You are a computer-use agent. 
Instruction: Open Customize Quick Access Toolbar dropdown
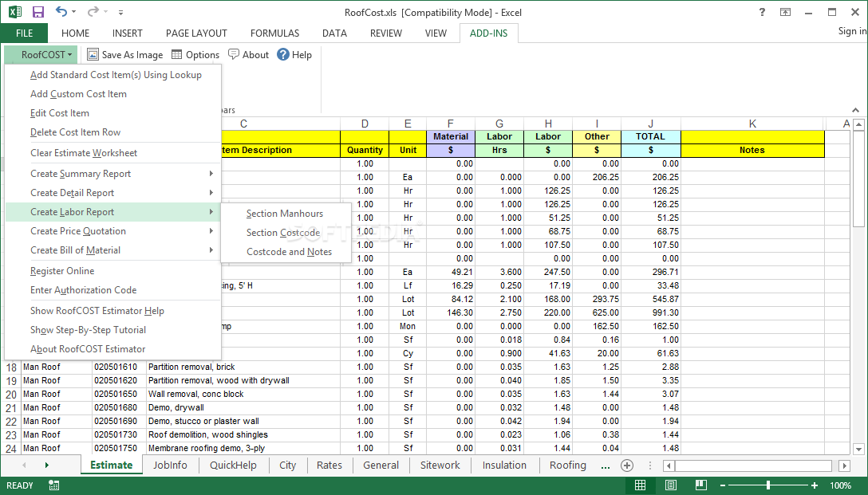[120, 13]
